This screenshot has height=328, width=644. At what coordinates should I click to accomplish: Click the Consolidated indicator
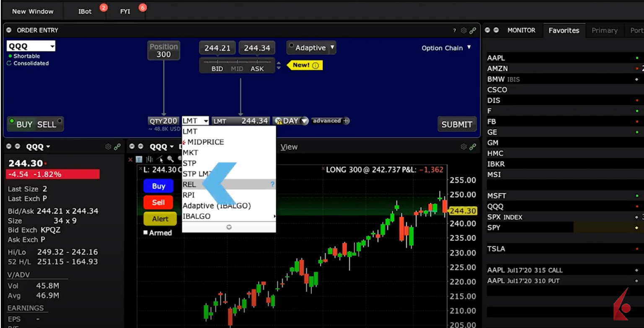click(x=28, y=63)
